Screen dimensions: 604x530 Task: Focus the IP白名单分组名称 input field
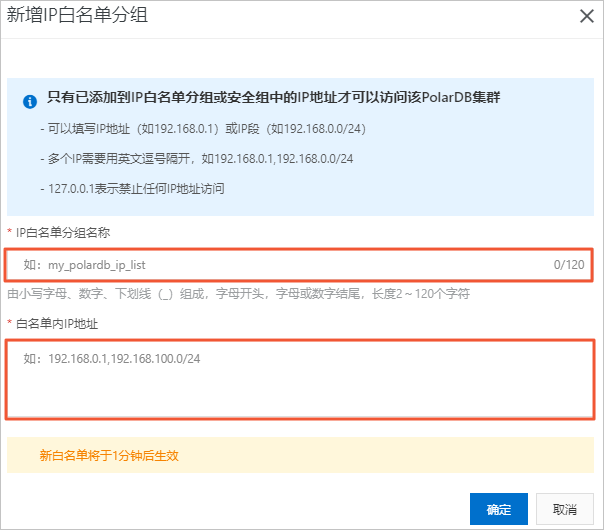coord(280,265)
